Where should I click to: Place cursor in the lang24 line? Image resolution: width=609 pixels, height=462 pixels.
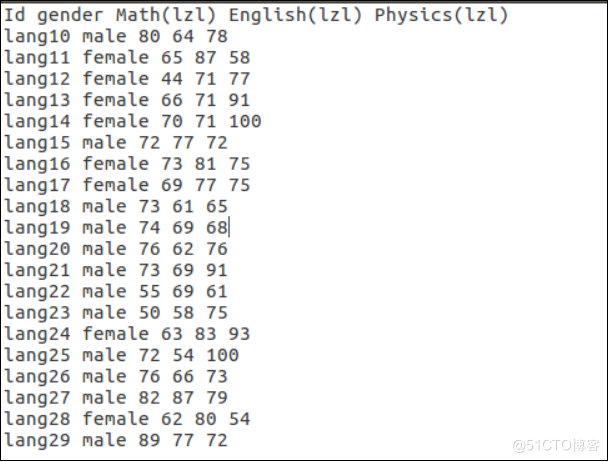click(x=127, y=334)
